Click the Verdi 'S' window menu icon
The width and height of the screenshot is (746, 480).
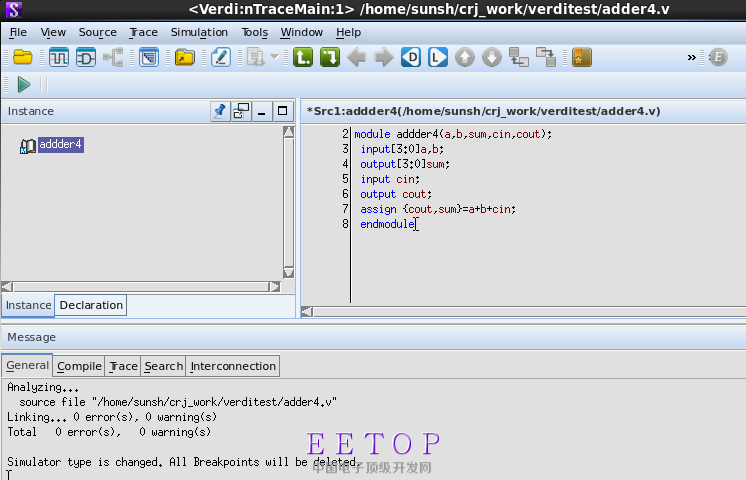(x=14, y=9)
